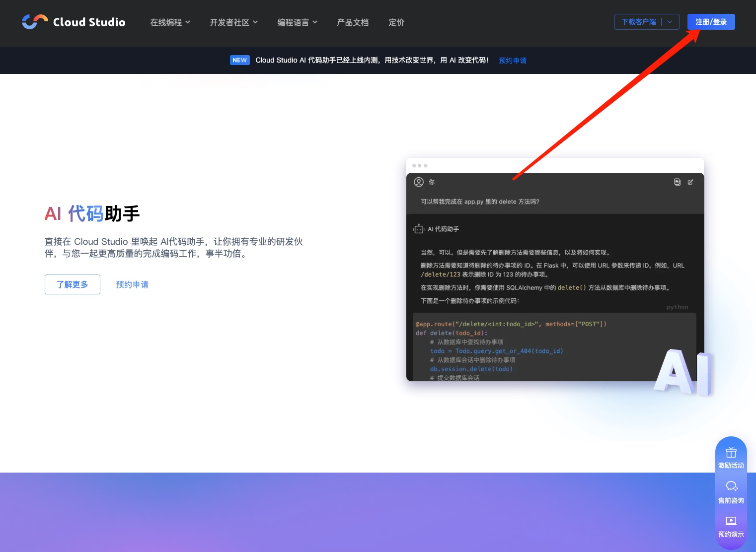Click the 了解更多 button

pyautogui.click(x=73, y=284)
